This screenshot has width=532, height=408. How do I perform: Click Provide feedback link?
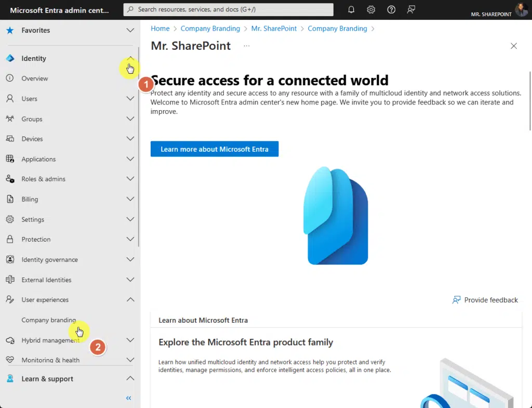485,300
